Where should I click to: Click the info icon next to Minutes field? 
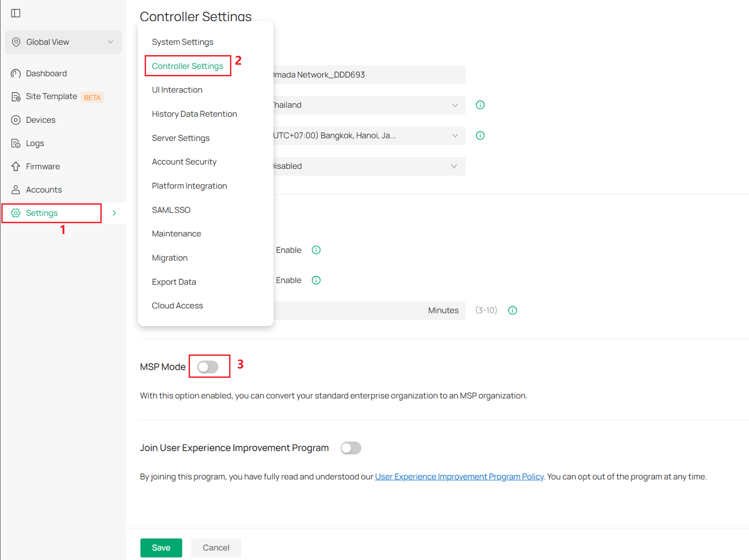tap(512, 310)
